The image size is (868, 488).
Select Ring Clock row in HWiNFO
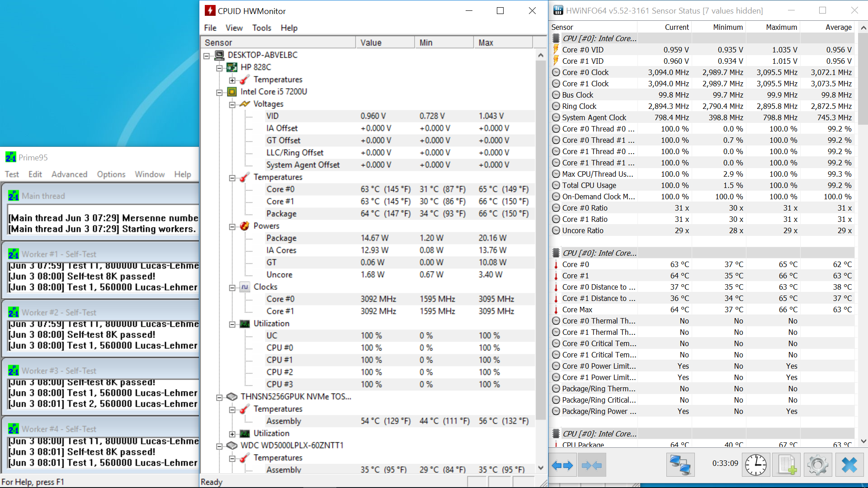[x=703, y=106]
